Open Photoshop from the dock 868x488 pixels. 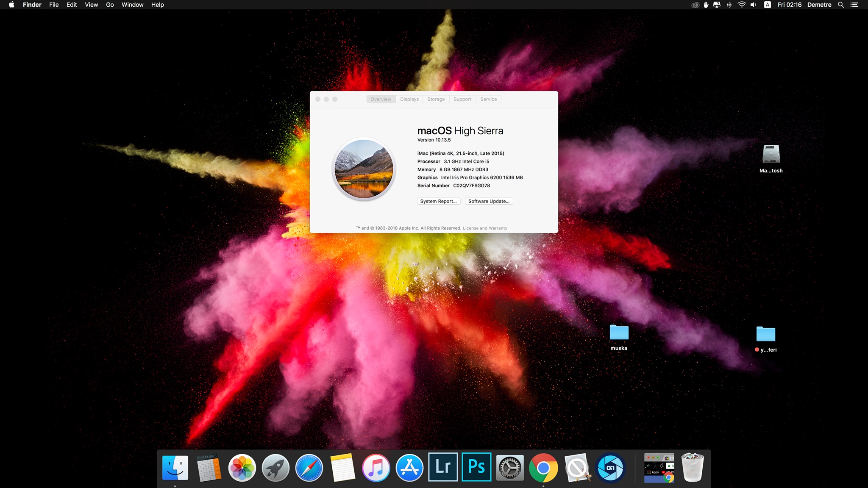pos(476,467)
